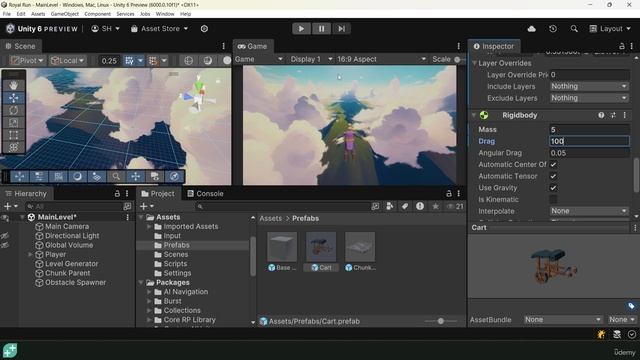Click the Assets breadcrumb link

pyautogui.click(x=271, y=219)
